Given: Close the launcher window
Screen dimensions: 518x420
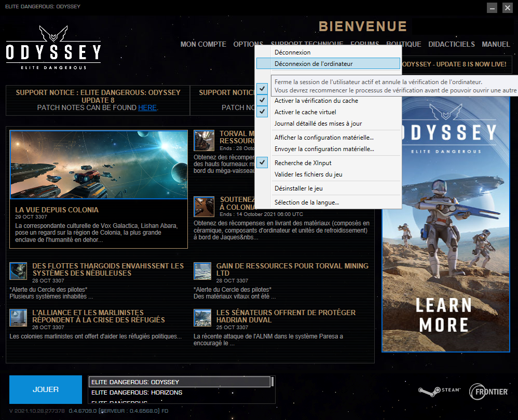Looking at the screenshot, I should (508, 8).
